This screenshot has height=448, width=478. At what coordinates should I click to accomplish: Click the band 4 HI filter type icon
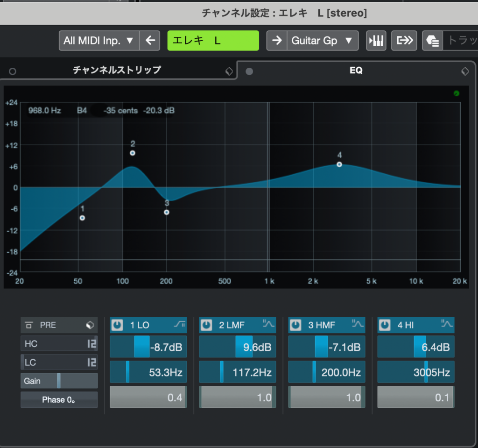click(x=447, y=324)
